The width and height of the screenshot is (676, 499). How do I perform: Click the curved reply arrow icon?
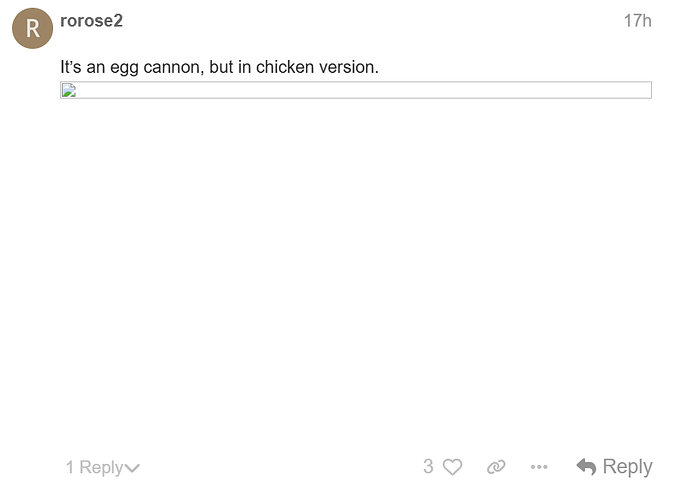click(587, 467)
